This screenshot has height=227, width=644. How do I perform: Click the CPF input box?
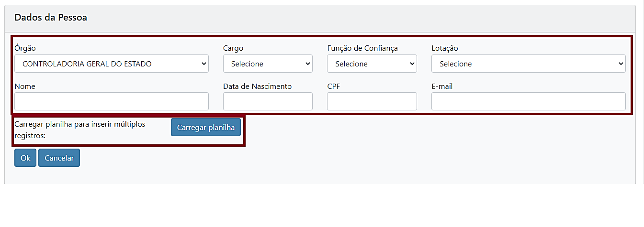372,101
